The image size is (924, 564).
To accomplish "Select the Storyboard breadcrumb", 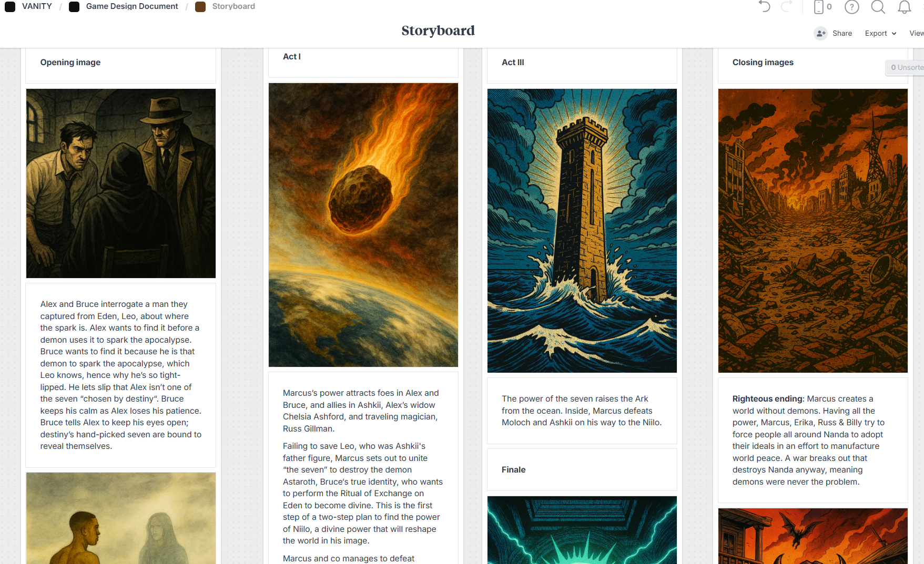I will (233, 6).
